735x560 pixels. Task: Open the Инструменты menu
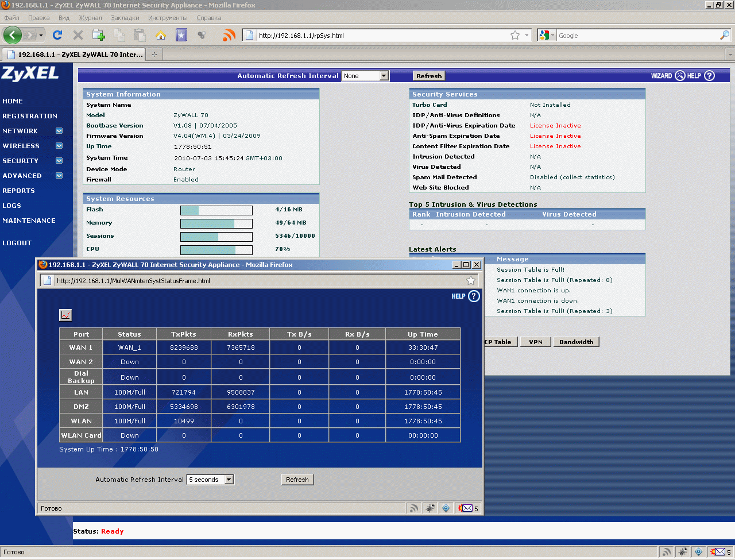[168, 18]
